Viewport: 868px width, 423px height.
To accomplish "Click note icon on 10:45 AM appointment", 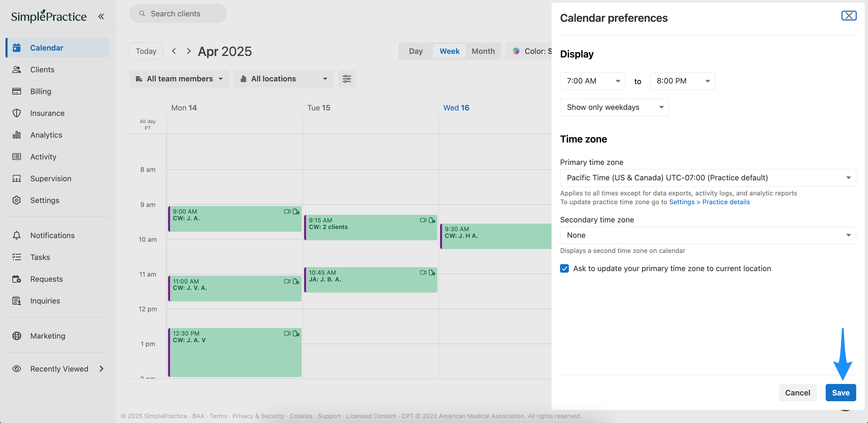I will pyautogui.click(x=432, y=273).
